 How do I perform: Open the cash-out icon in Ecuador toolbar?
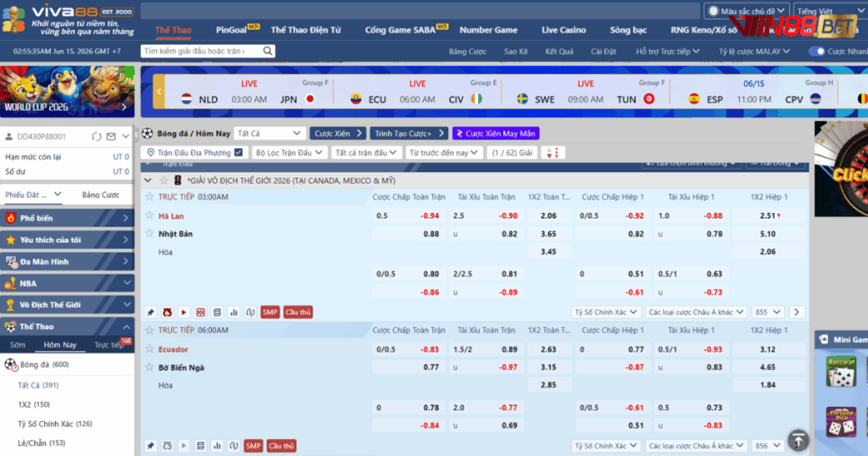coord(234,446)
